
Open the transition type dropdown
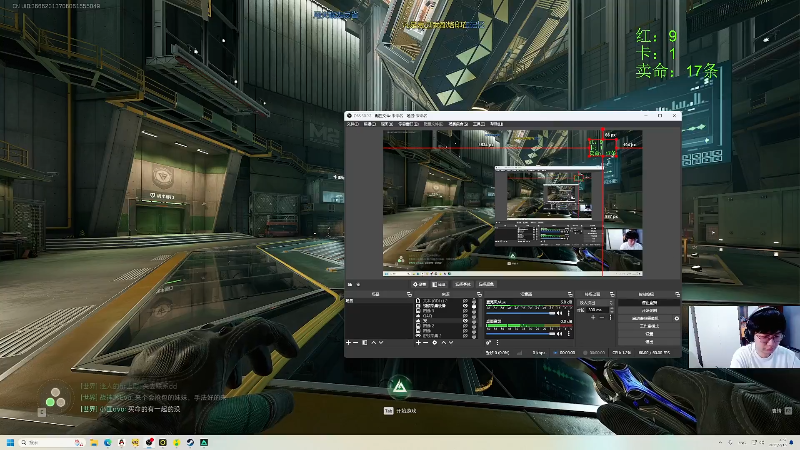click(x=596, y=303)
